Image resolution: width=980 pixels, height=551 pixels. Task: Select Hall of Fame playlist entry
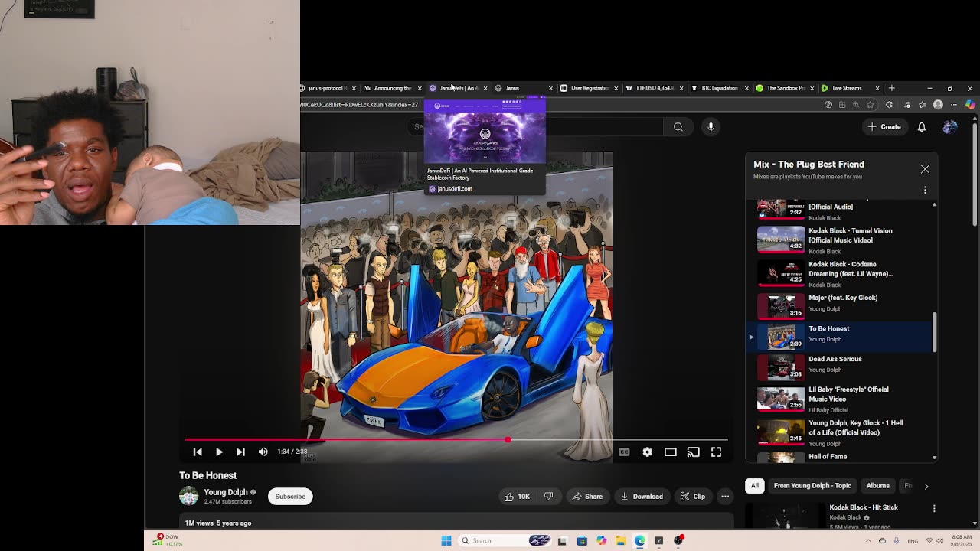tap(839, 456)
